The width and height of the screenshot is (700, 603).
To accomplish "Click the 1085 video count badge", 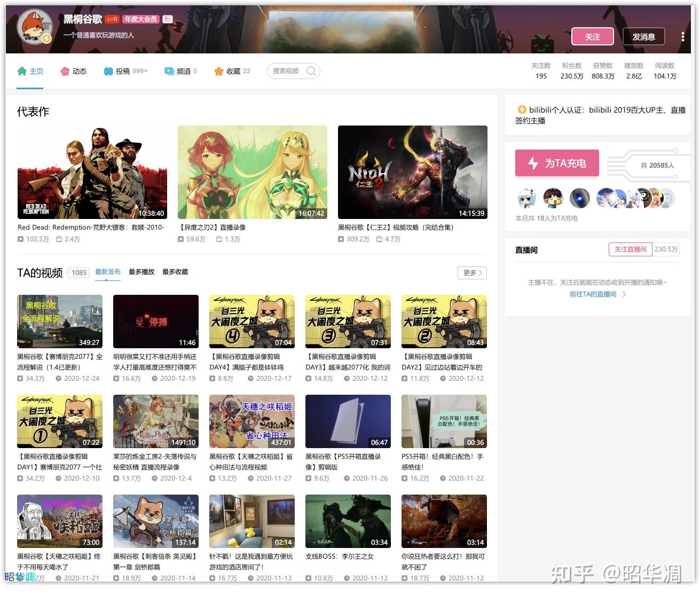I will (x=79, y=273).
